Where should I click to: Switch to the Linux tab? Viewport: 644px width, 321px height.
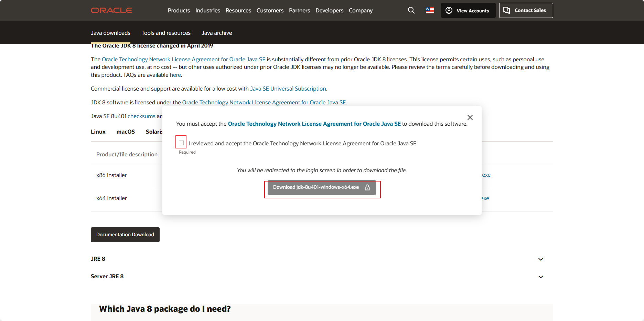[98, 132]
